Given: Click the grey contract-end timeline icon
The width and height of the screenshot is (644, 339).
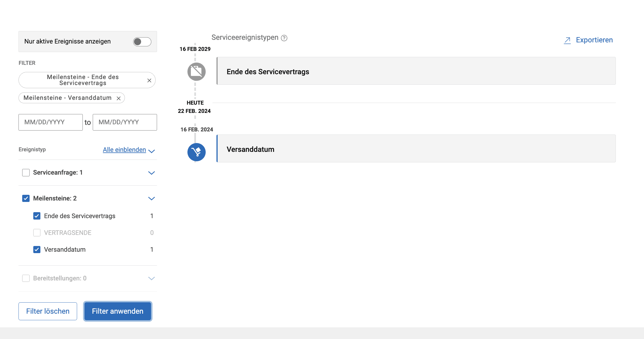Looking at the screenshot, I should coord(196,72).
